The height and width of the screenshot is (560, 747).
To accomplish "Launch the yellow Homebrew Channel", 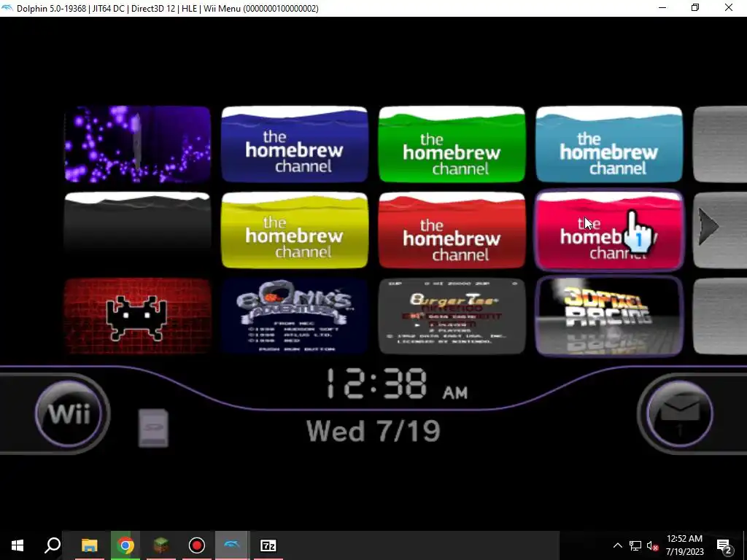I will click(x=295, y=230).
